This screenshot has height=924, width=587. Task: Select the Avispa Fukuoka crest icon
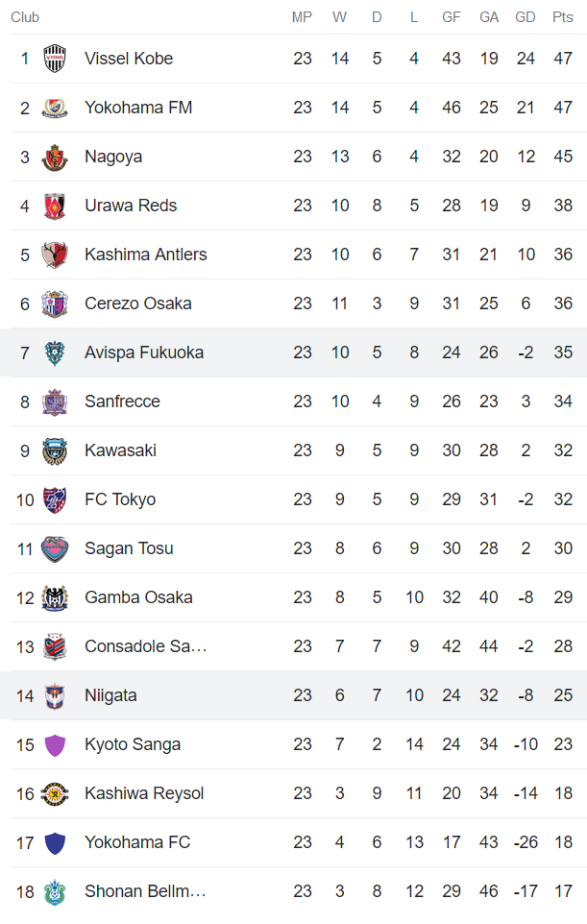click(x=54, y=353)
